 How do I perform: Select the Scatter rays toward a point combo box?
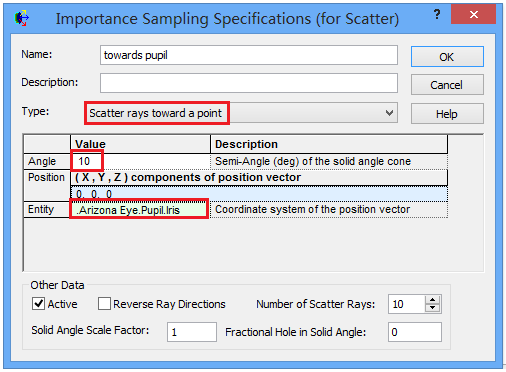(241, 113)
